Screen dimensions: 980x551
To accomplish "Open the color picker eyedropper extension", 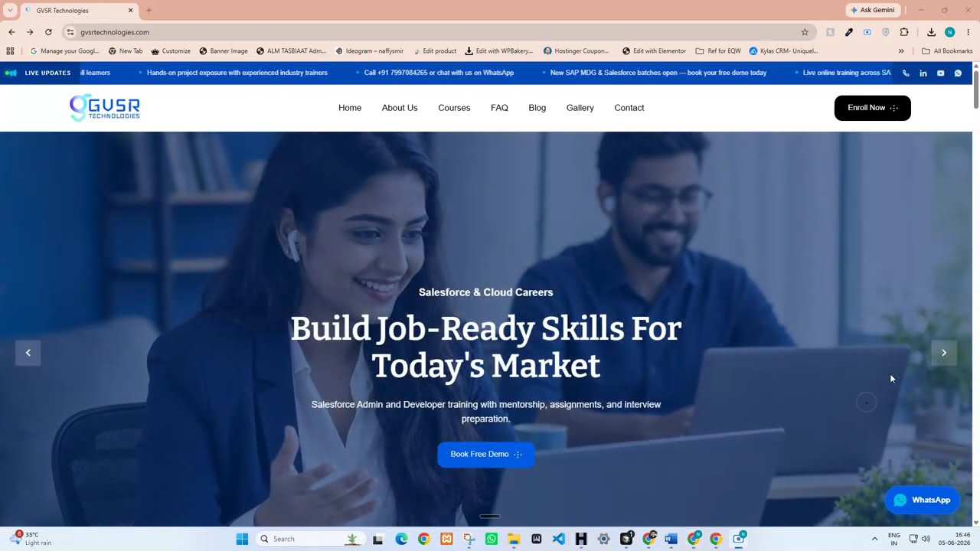I will [x=849, y=32].
